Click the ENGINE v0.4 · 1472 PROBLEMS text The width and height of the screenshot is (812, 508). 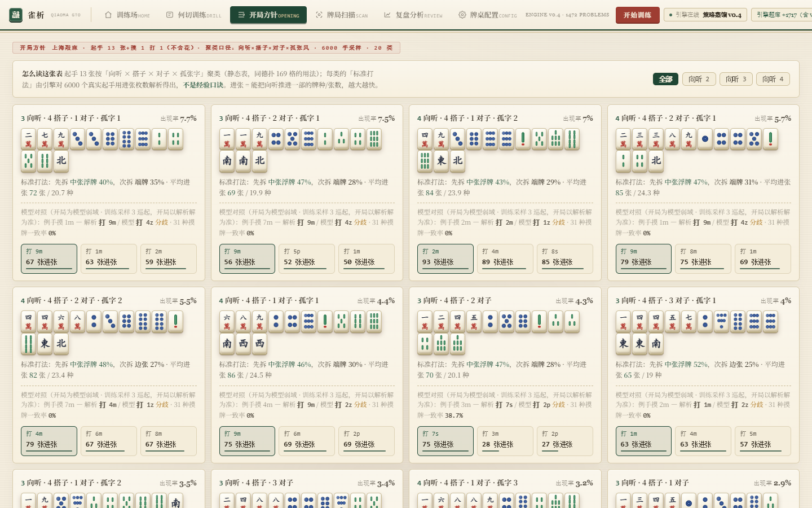tap(567, 15)
